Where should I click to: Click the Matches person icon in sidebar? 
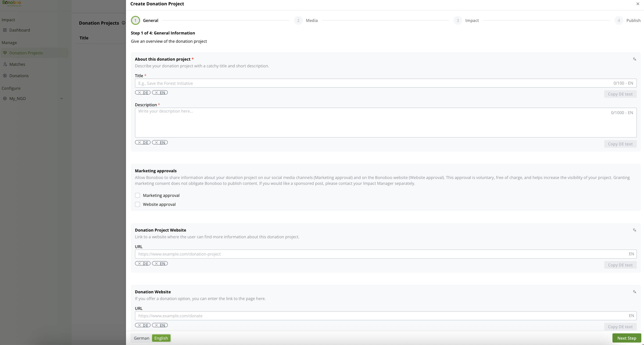pyautogui.click(x=5, y=64)
